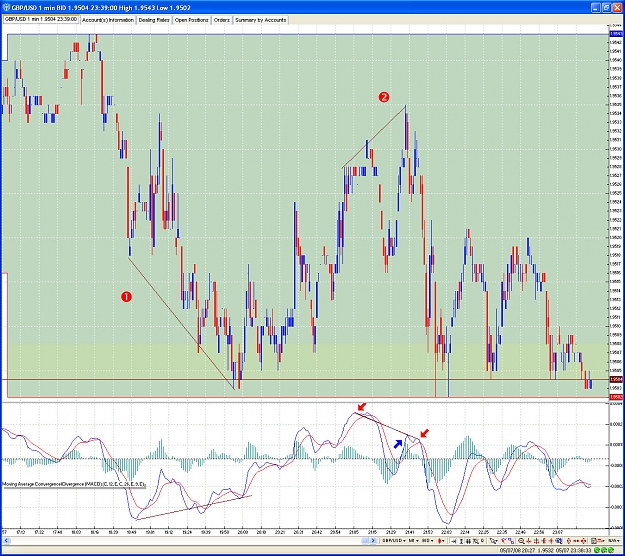Image resolution: width=625 pixels, height=556 pixels.
Task: Click the 1.9543 high price label on the axis
Action: pos(616,34)
